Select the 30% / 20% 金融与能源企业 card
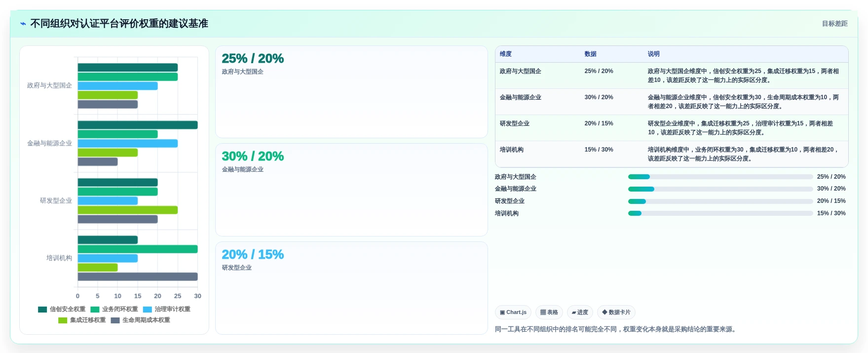The image size is (868, 353). (351, 190)
